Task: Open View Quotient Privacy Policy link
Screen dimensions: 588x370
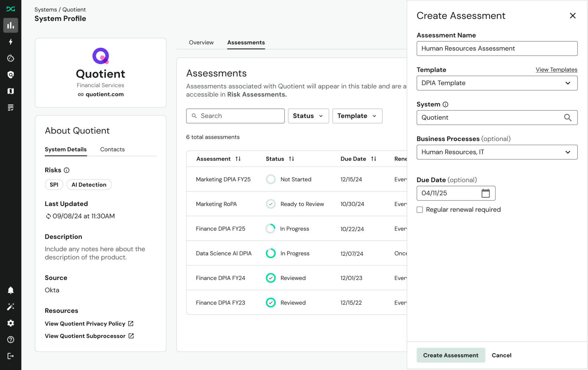Action: [85, 324]
